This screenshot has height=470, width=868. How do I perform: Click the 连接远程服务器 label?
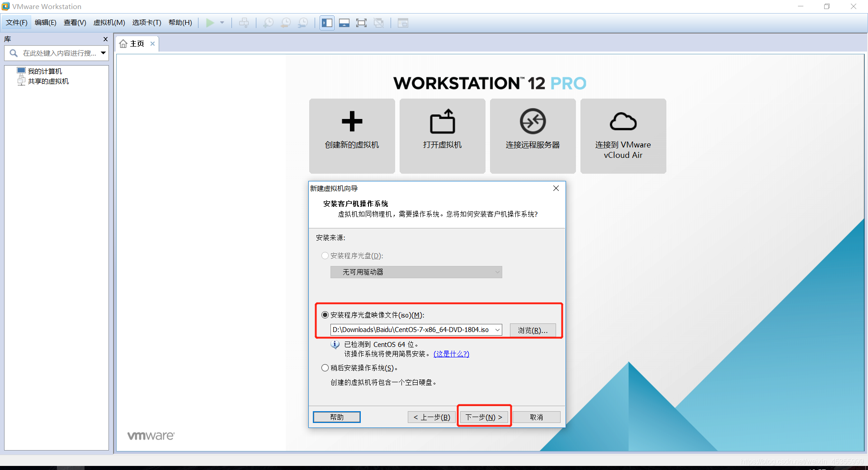pyautogui.click(x=533, y=145)
